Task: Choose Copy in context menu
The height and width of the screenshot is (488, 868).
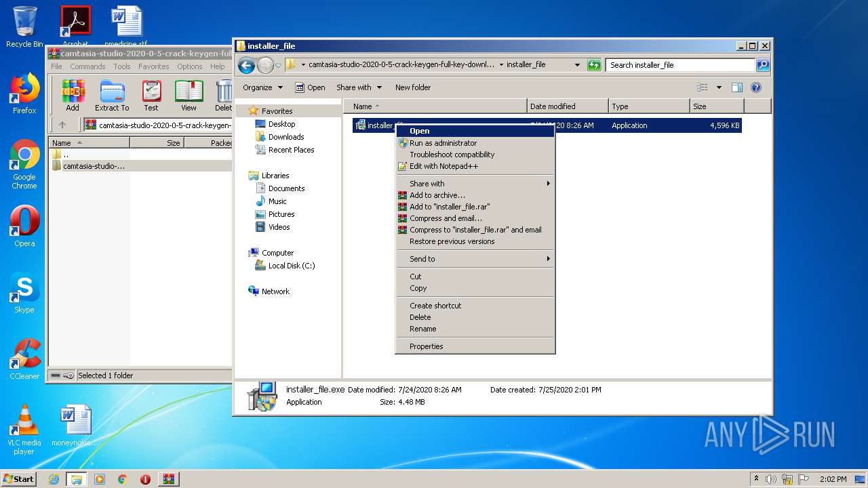Action: click(475, 288)
